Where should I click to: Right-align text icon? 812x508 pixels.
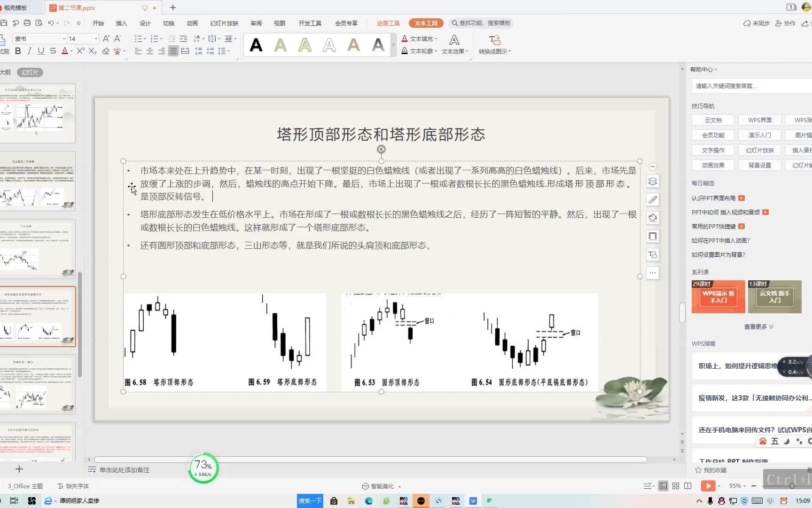[162, 51]
